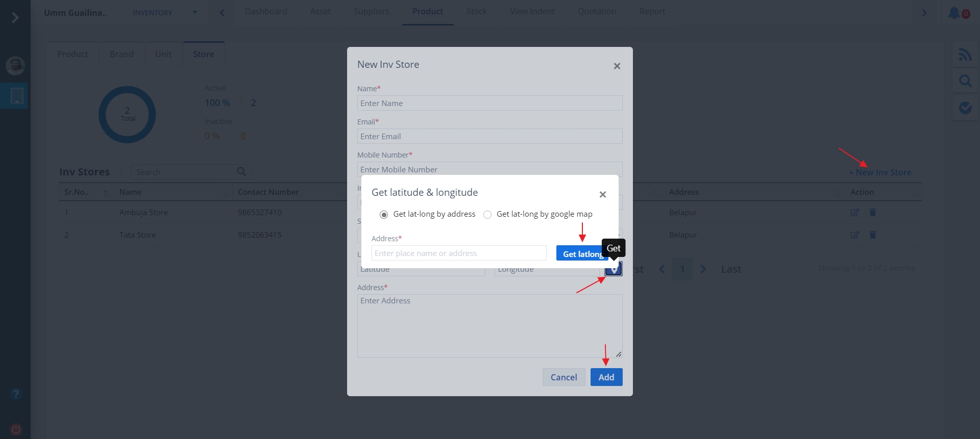Expand the left sidebar with the chevron arrow
Viewport: 980px width, 439px height.
15,18
